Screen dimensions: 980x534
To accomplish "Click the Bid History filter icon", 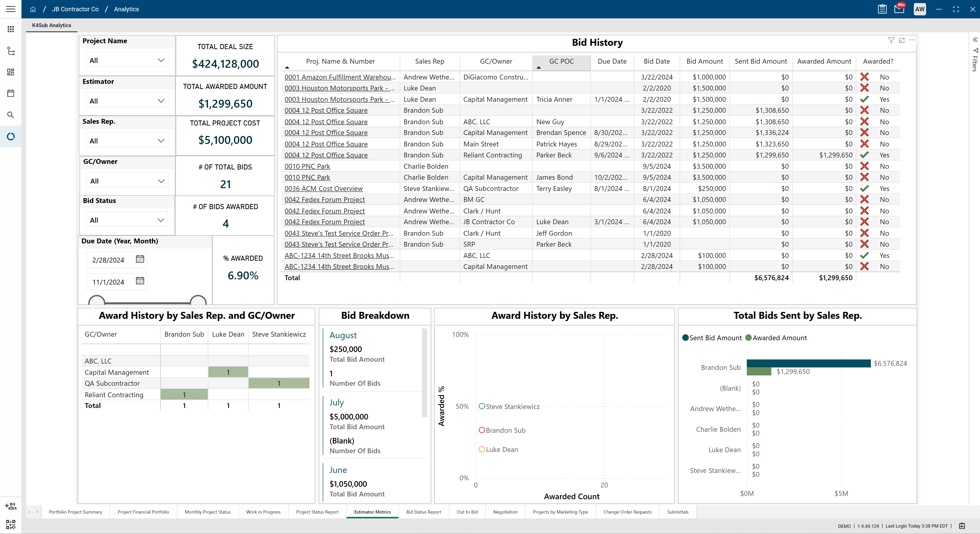I will (x=891, y=40).
